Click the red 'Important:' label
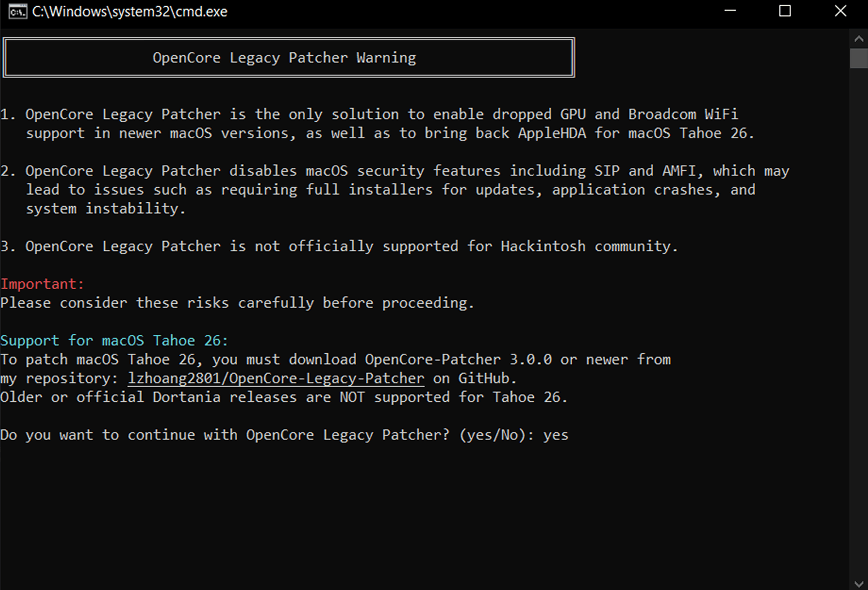 click(42, 283)
